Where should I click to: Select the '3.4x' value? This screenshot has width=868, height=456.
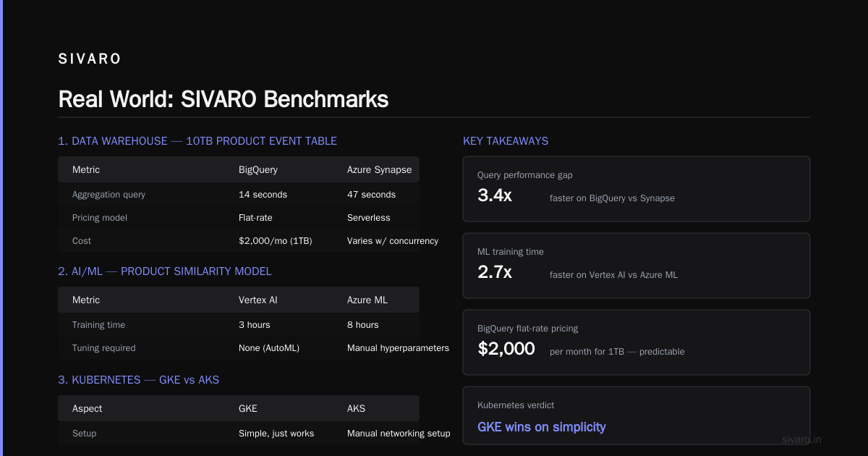tap(495, 195)
